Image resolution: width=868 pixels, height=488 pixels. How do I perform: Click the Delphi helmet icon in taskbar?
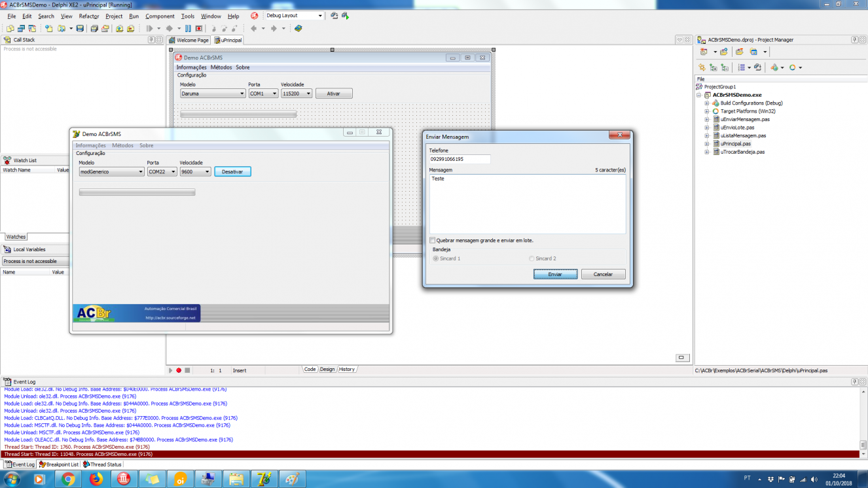tap(264, 479)
